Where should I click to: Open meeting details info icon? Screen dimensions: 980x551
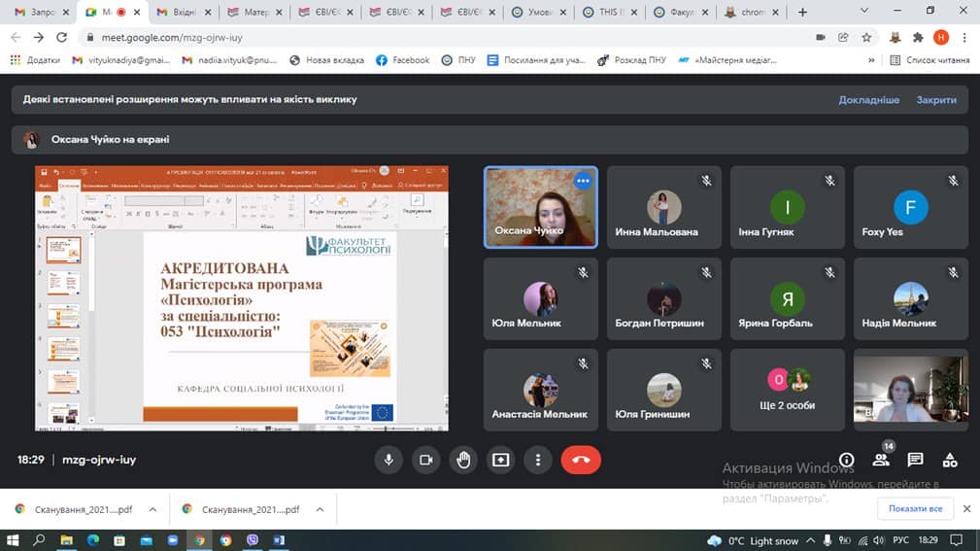pos(847,460)
